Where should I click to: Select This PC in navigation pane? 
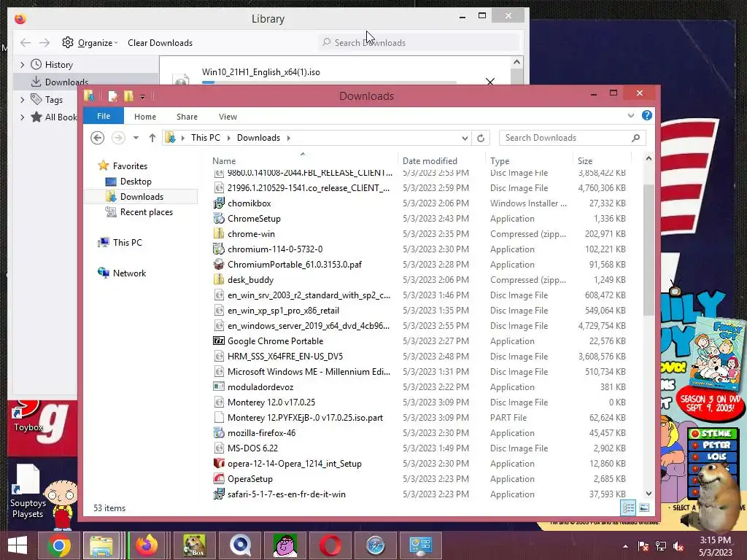tap(127, 243)
